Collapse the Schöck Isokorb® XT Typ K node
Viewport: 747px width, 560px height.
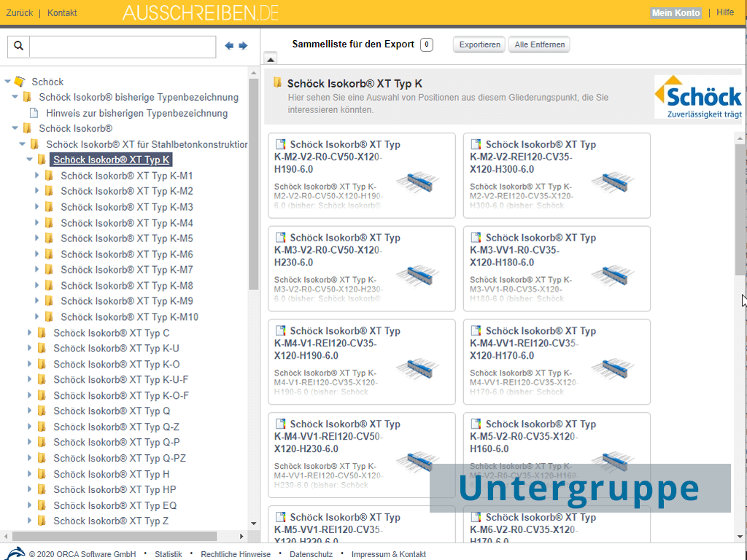click(30, 160)
